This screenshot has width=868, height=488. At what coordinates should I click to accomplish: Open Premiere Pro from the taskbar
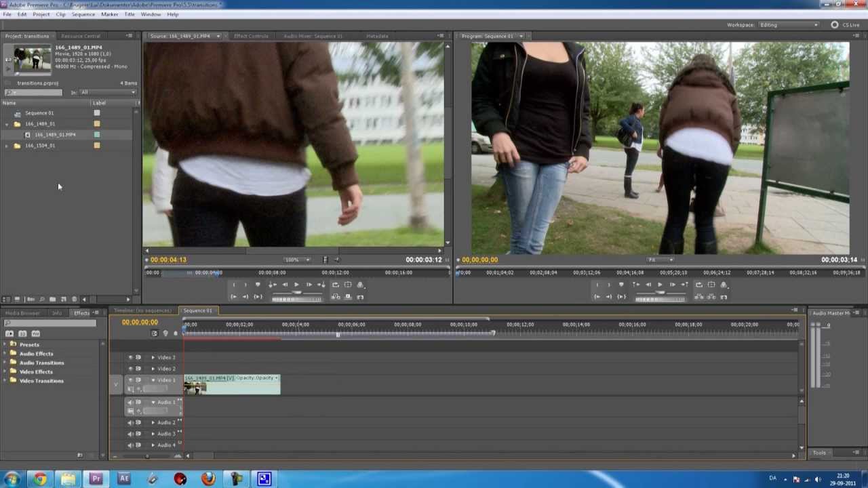coord(96,479)
